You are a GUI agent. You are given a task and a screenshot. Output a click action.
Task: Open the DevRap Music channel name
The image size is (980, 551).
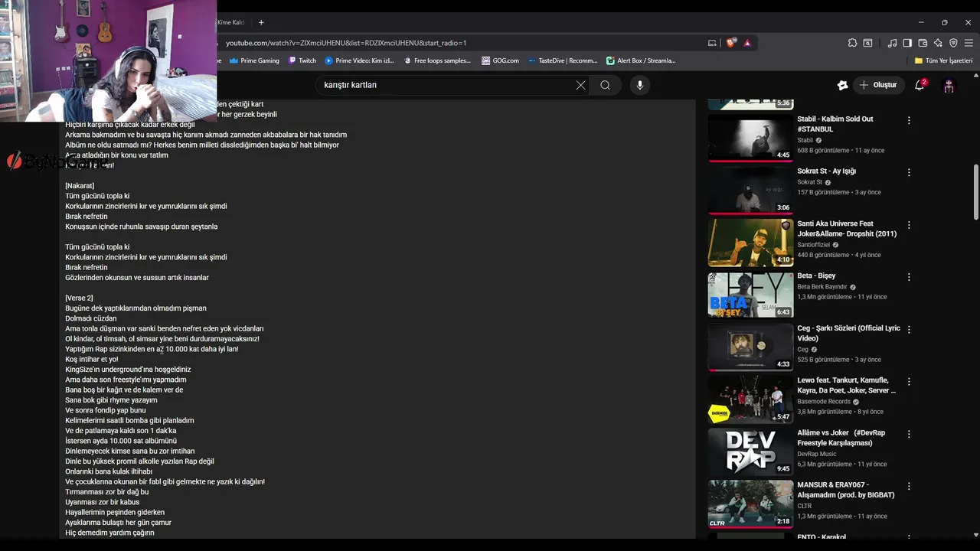(x=816, y=454)
